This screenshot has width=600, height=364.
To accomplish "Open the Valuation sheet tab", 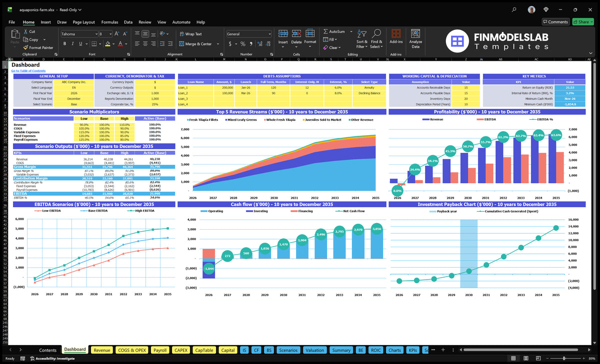I will point(314,350).
